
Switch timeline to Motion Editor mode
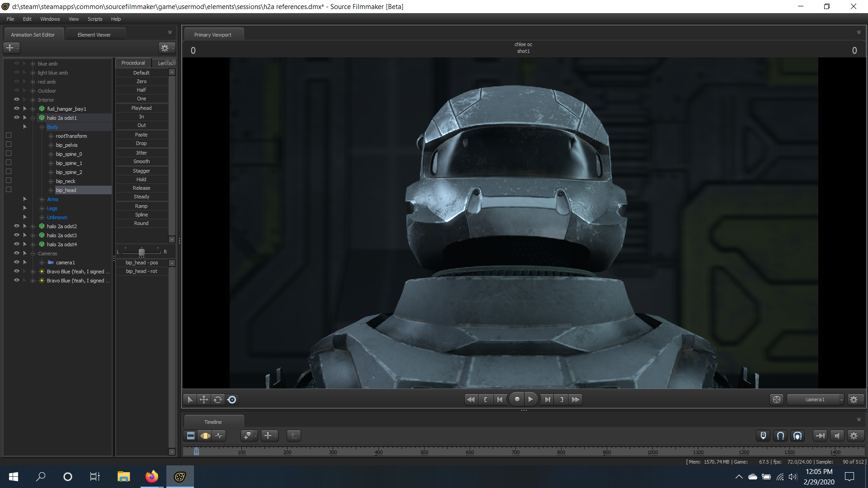click(x=205, y=436)
